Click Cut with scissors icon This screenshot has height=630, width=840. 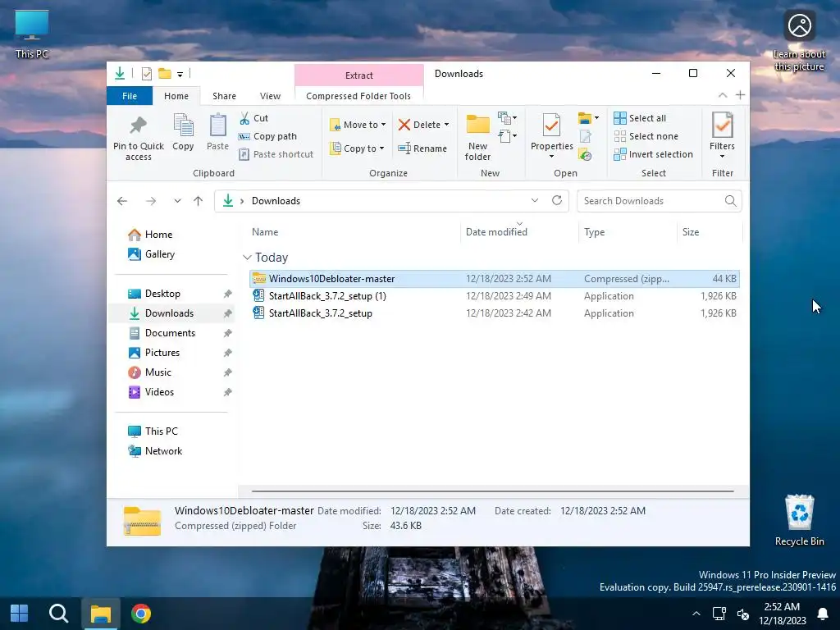[253, 118]
